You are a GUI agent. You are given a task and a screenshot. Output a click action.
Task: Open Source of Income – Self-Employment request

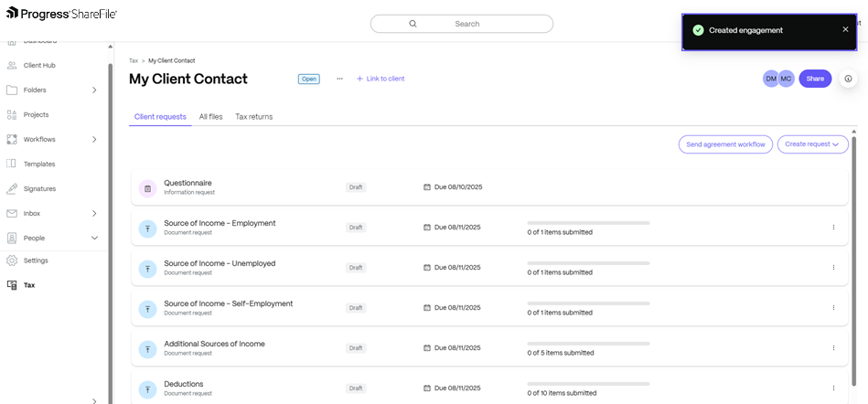pyautogui.click(x=489, y=308)
